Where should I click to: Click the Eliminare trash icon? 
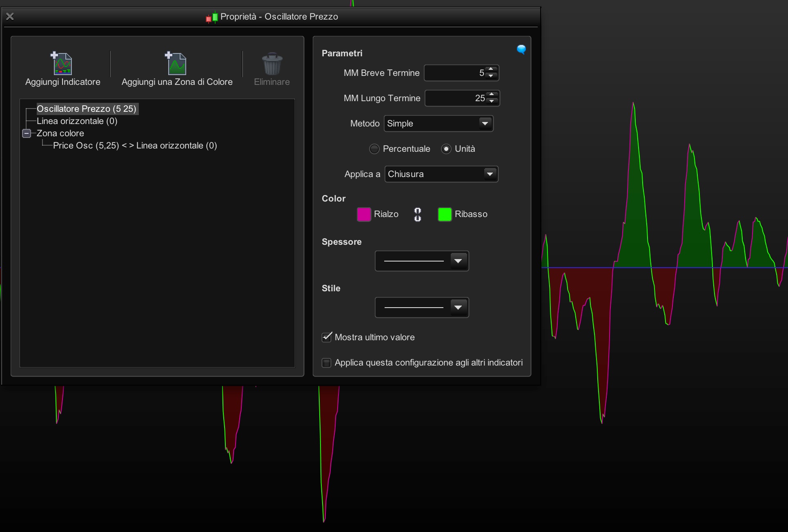pos(272,64)
